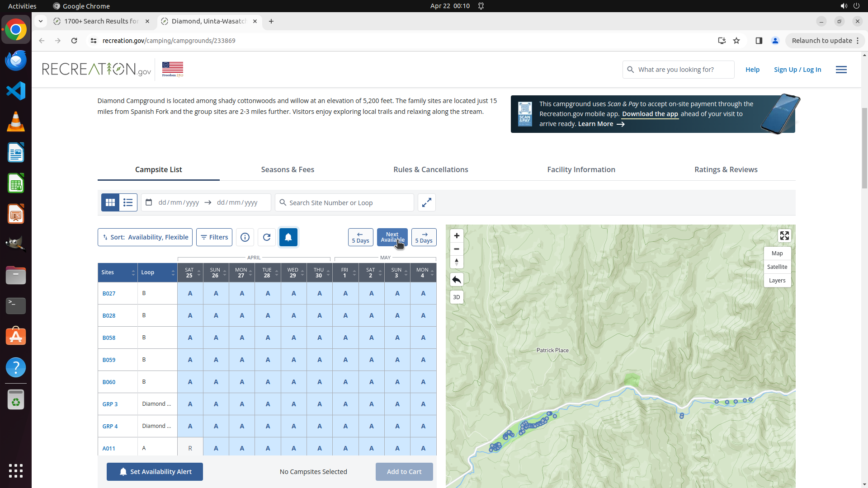Toggle 3D map view
Image resolution: width=868 pixels, height=488 pixels.
pyautogui.click(x=457, y=297)
